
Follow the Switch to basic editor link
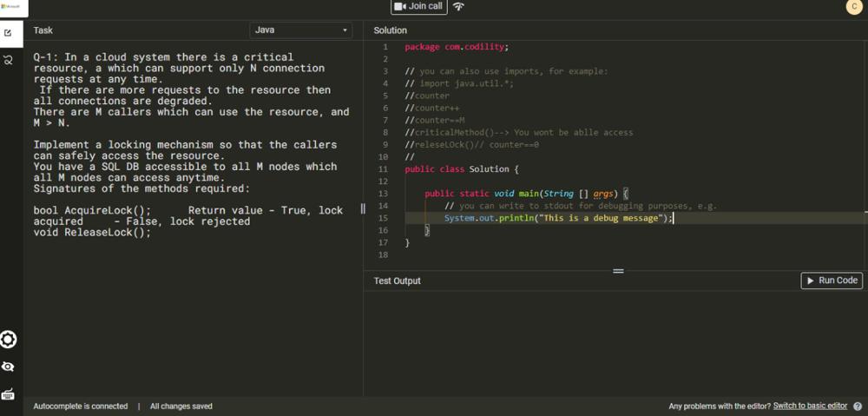click(810, 406)
